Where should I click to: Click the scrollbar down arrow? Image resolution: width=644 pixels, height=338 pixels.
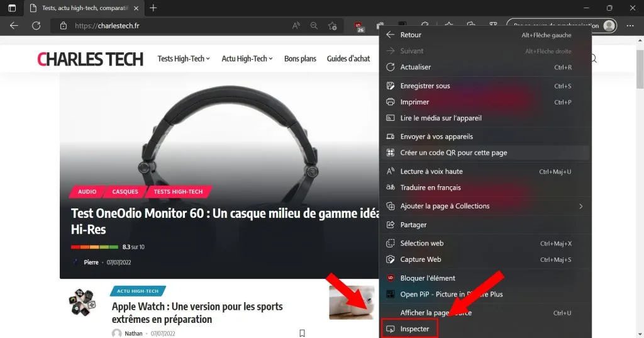tap(640, 334)
